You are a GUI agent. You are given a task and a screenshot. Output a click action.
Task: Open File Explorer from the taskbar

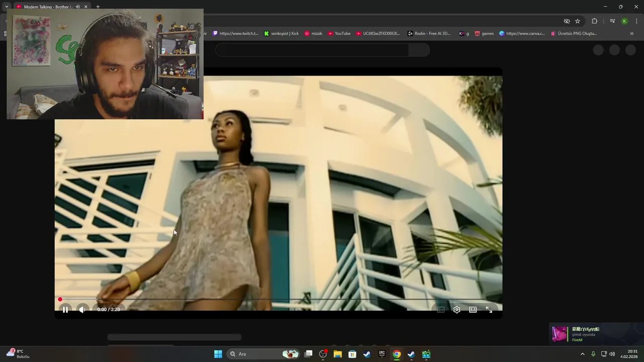tap(338, 354)
